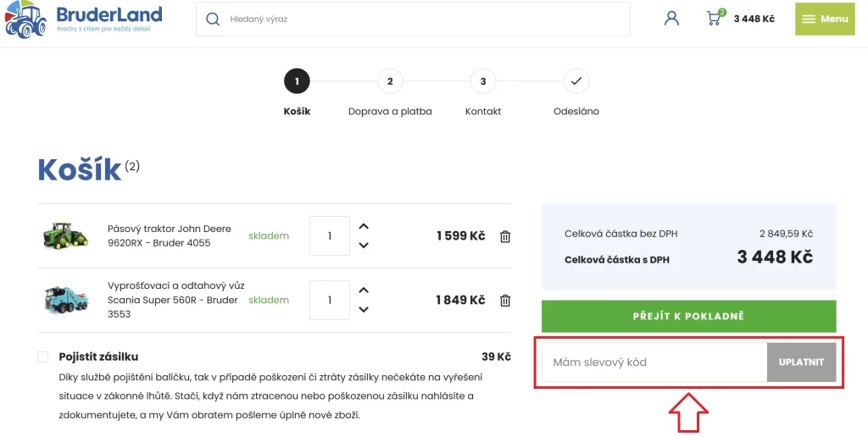Click header cart total 3 448 Kč
Screen dimensions: 868x437
[x=754, y=19]
